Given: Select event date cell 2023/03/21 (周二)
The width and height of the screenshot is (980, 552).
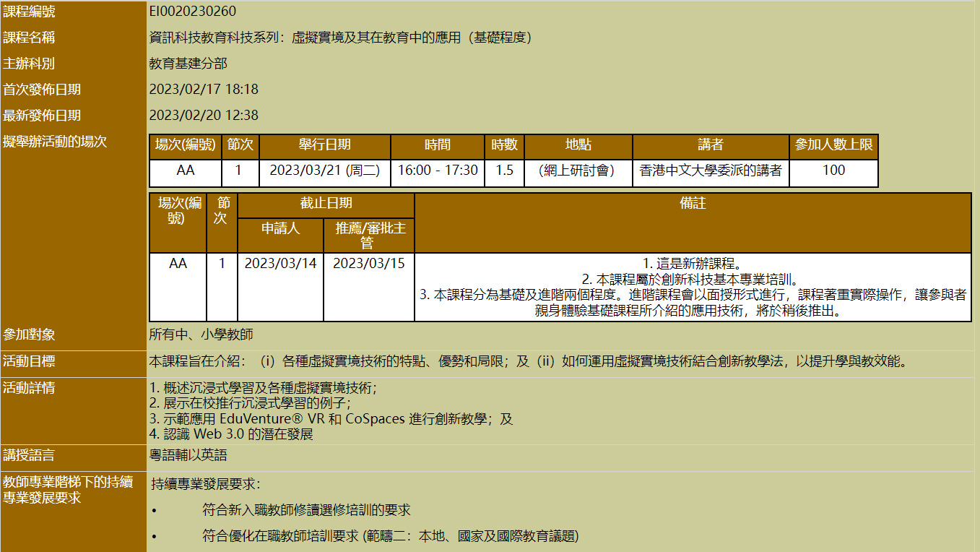Looking at the screenshot, I should [324, 171].
